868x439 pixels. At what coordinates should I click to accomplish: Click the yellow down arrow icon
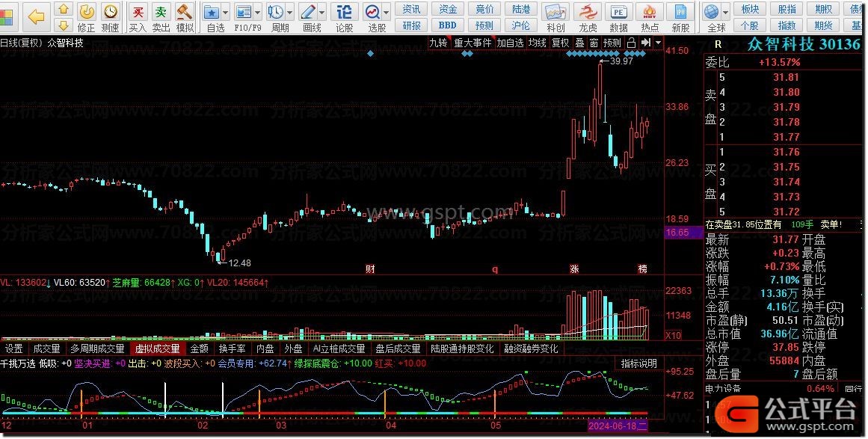[64, 25]
